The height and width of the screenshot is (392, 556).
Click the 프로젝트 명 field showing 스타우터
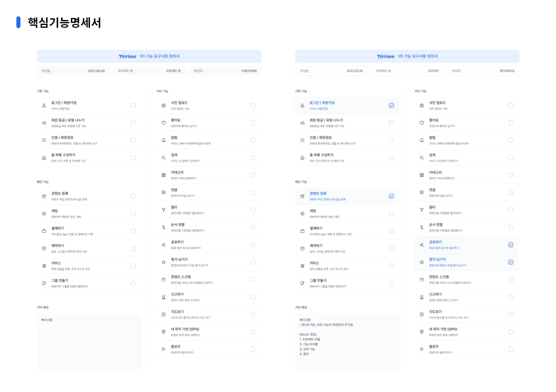click(x=407, y=71)
